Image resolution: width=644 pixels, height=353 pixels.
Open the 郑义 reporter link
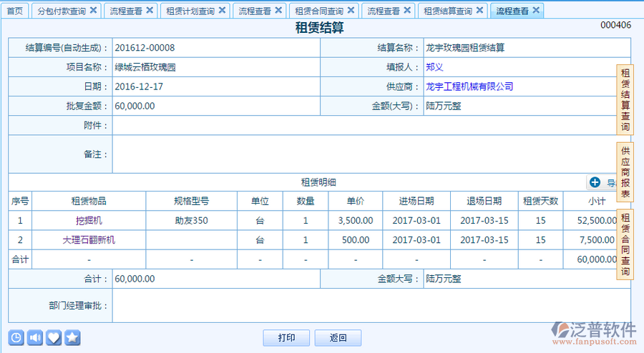point(434,67)
